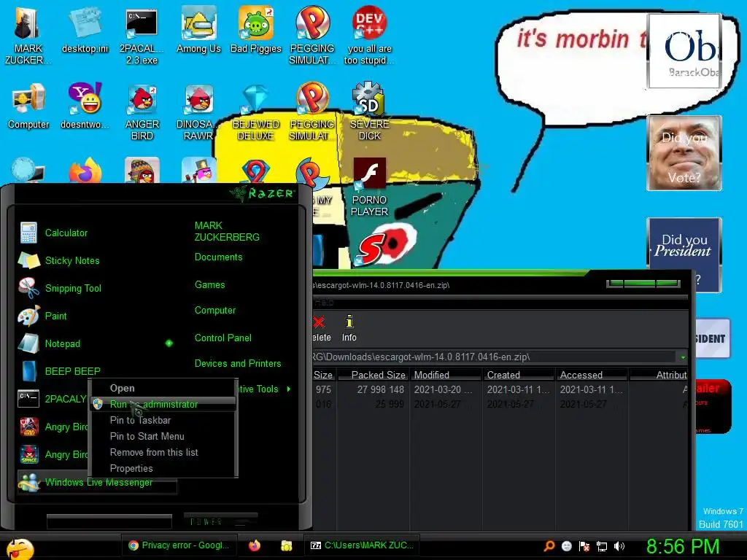
Task: Switch to 7-Zip C:\Users\MARK ZUC taskbar button
Action: [x=362, y=545]
